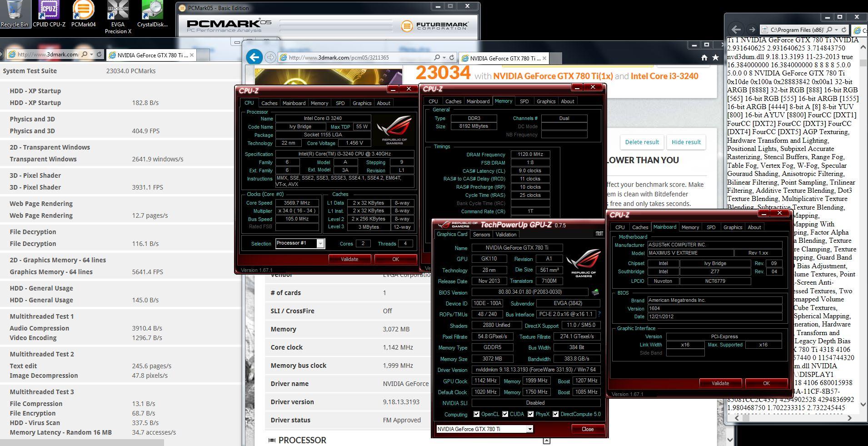
Task: Click the collapse icon beside PROCESSOR heading
Action: point(547,440)
